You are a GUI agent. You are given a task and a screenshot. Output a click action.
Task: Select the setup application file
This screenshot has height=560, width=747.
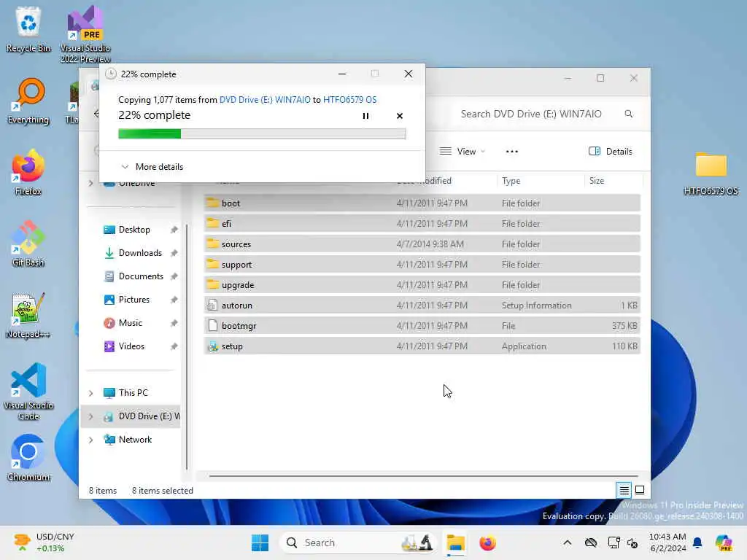422,346
